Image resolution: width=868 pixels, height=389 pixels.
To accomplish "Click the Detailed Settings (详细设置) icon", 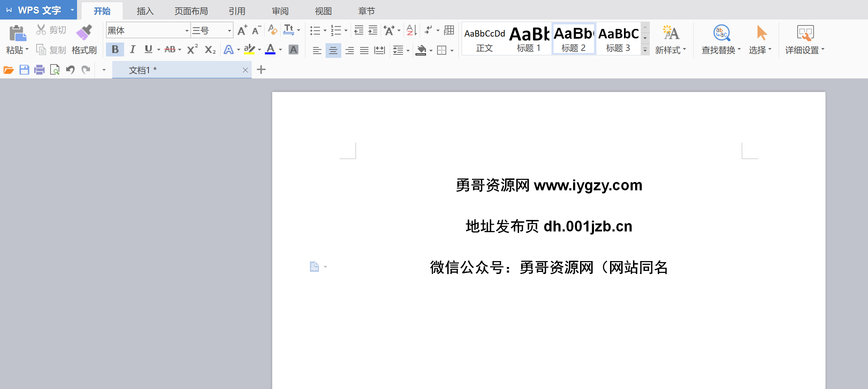I will point(805,33).
